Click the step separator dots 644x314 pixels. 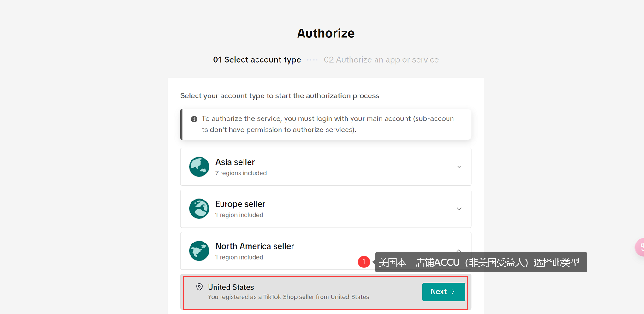(x=312, y=60)
